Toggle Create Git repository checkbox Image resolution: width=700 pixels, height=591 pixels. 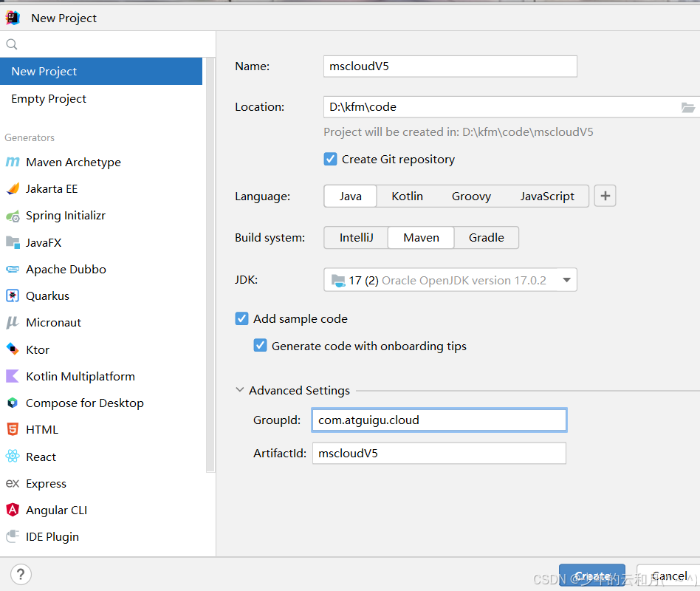point(330,159)
